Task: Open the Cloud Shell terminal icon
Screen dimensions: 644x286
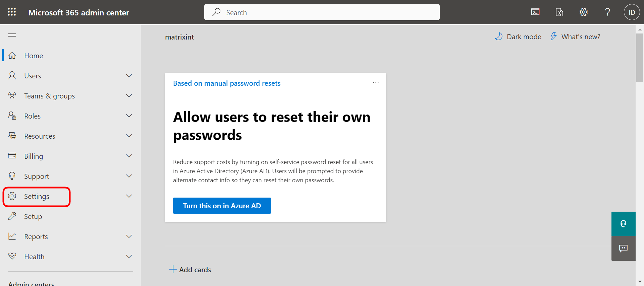Action: point(535,12)
